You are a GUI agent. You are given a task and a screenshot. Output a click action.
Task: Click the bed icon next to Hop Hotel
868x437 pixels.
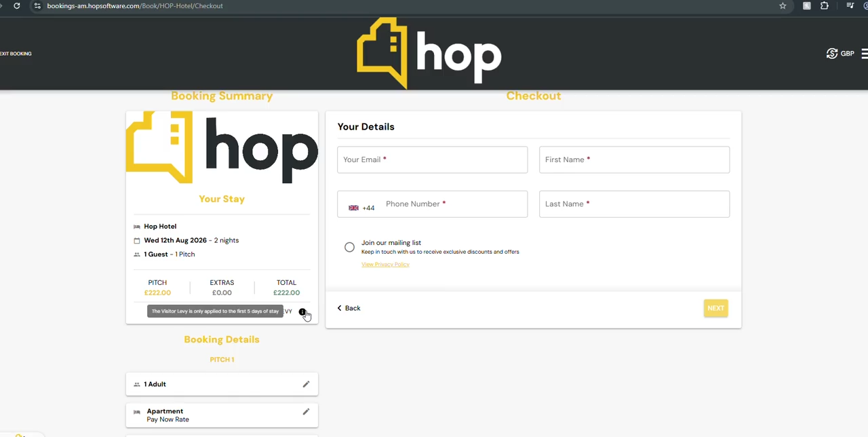click(137, 227)
